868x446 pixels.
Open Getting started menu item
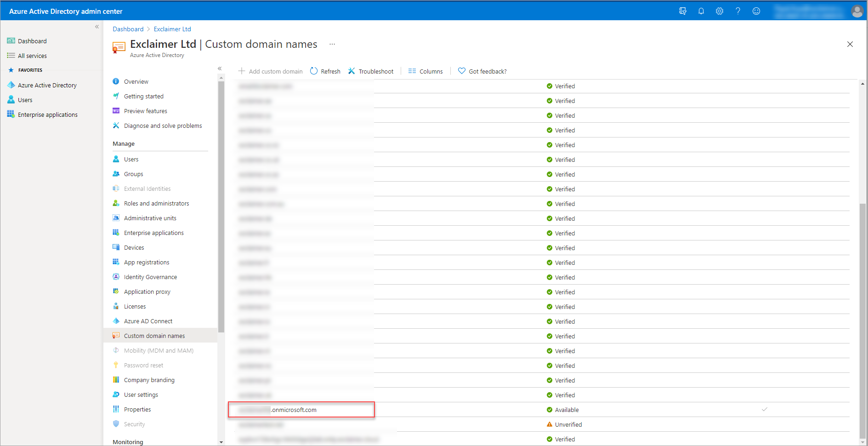[x=143, y=96]
